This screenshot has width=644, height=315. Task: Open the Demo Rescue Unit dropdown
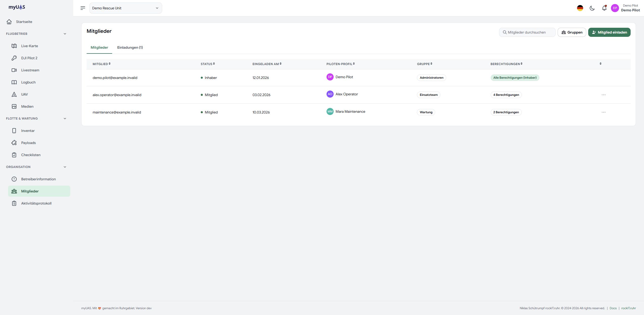(x=126, y=8)
